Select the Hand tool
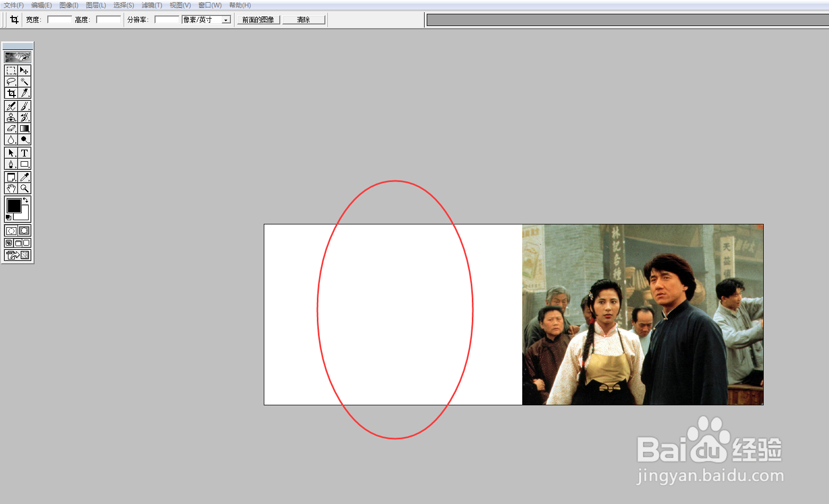829x504 pixels. pos(11,188)
